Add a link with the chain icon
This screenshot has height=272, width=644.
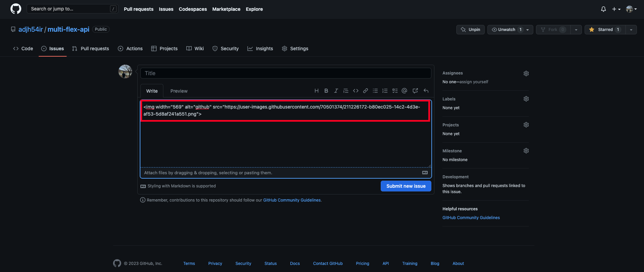(x=366, y=91)
